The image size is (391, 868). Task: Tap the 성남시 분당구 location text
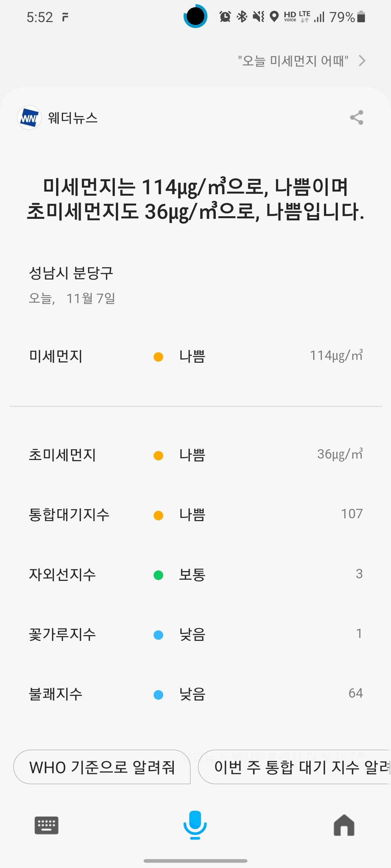point(71,273)
